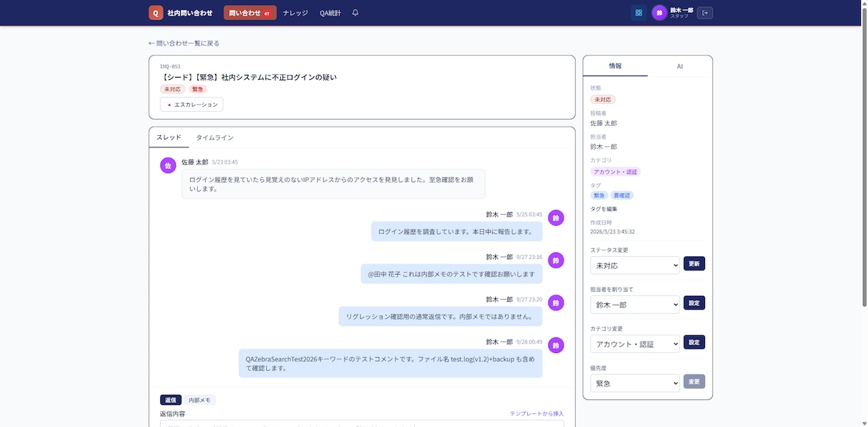Switch to the タイムライン tab
Screen dimensions: 868x427
click(215, 137)
